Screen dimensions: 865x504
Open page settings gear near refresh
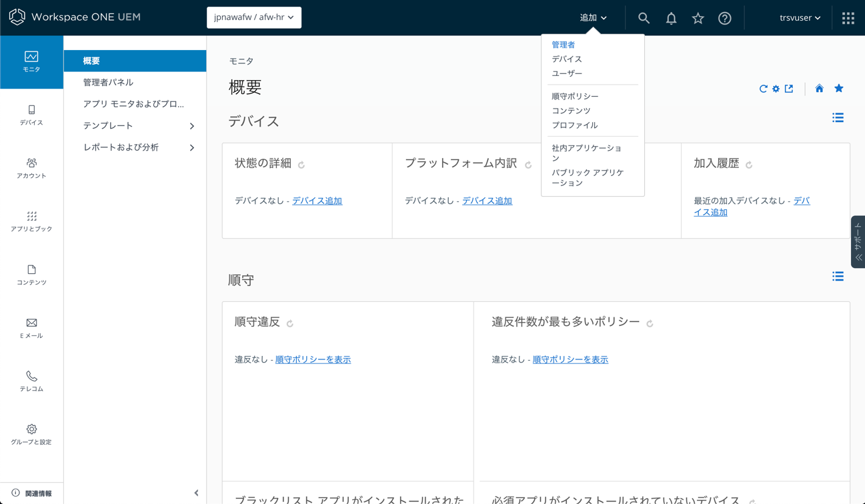[776, 89]
